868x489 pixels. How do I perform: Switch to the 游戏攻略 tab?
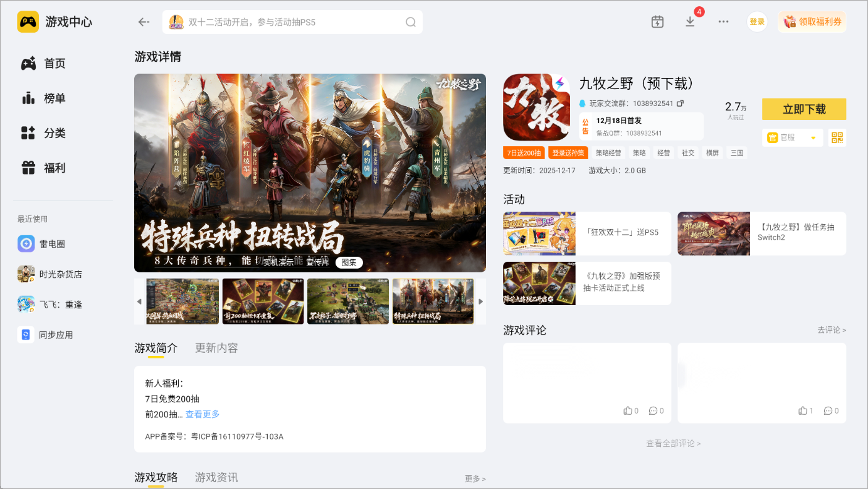(x=156, y=478)
